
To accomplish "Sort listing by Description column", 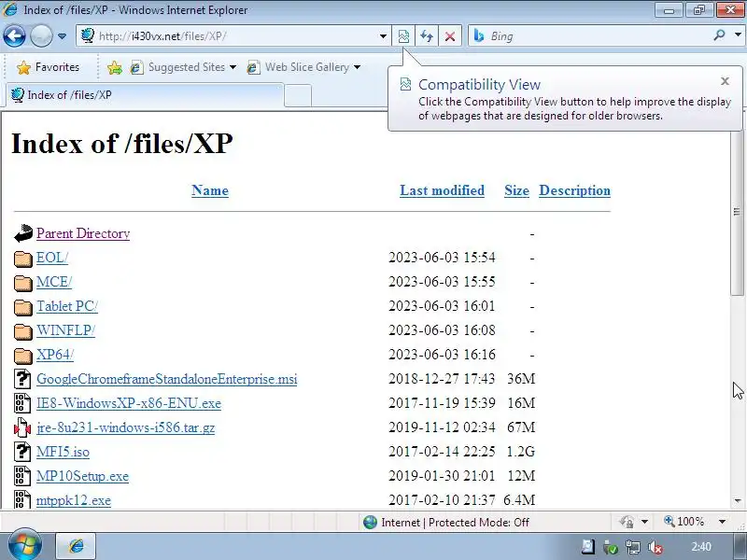I will (574, 190).
